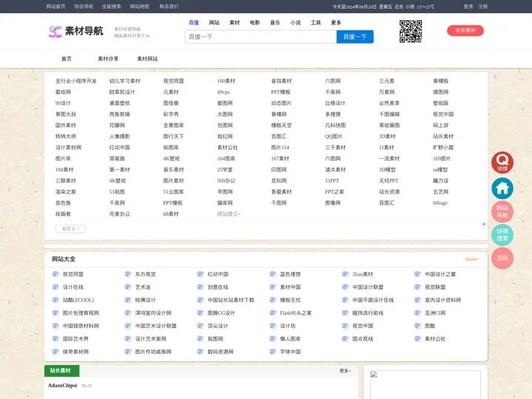This screenshot has width=532, height=399.
Task: Click the 注册 link in top bar
Action: (x=482, y=7)
